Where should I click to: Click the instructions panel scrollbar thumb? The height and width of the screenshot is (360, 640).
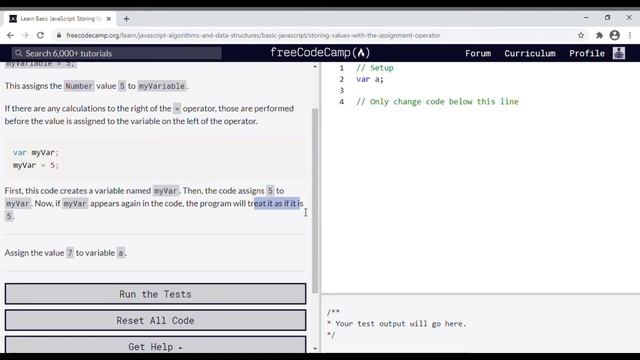[315, 201]
